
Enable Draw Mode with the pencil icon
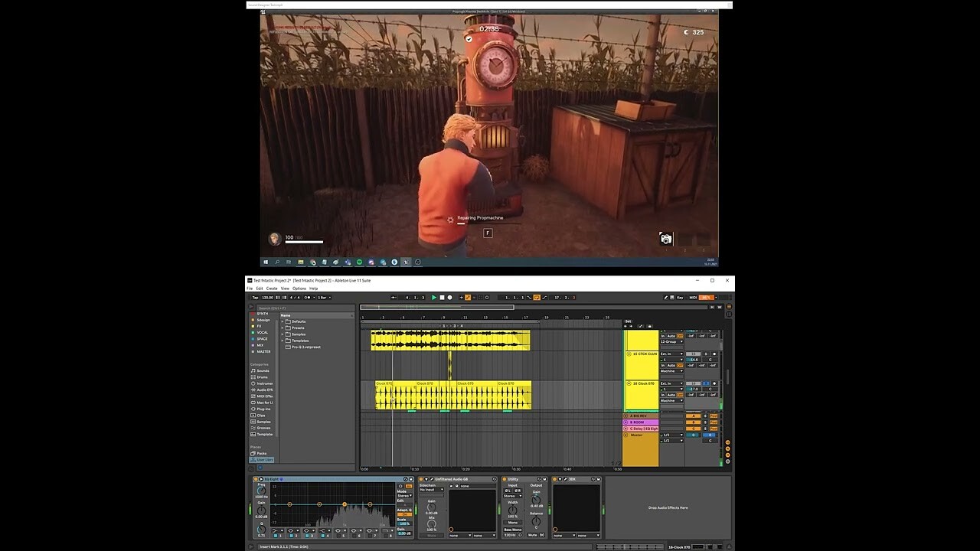point(665,298)
